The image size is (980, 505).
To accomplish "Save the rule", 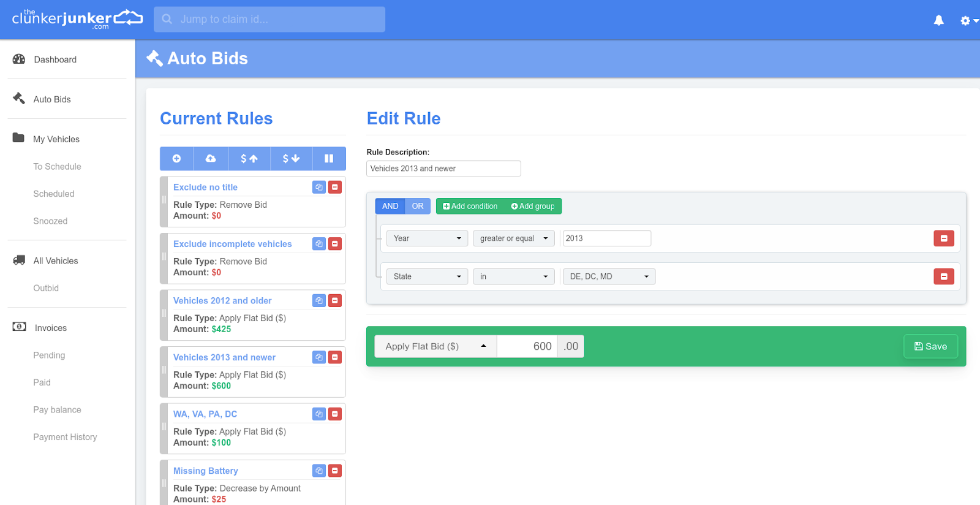I will (930, 346).
